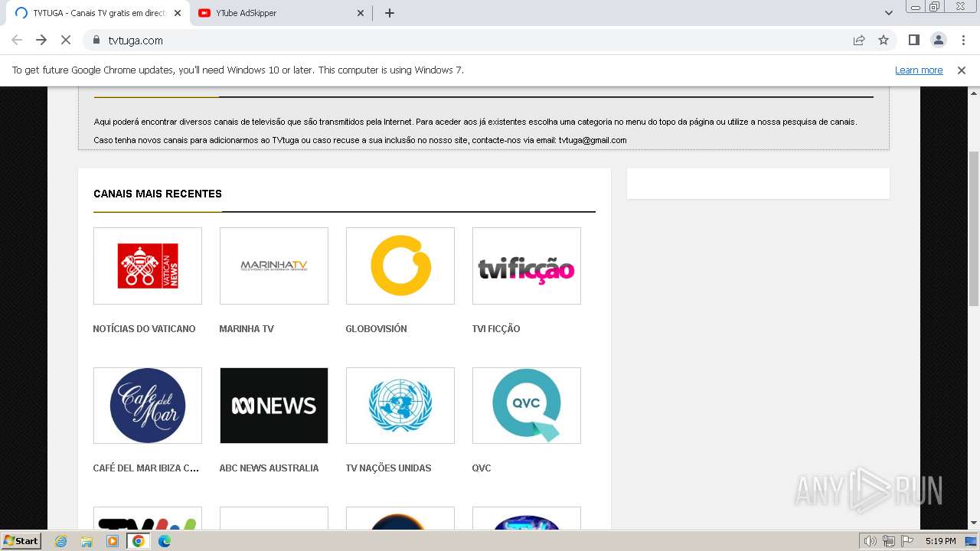980x551 pixels.
Task: Open the Learn more link
Action: 919,70
